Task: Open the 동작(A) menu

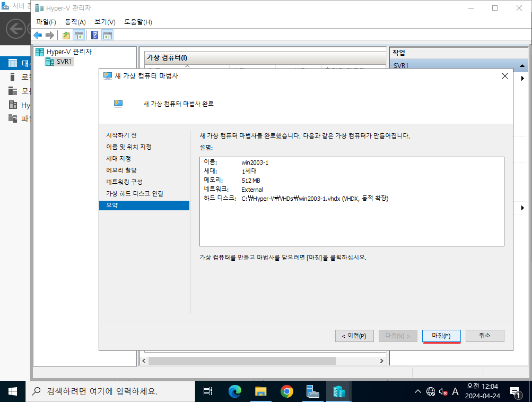Action: coord(75,22)
